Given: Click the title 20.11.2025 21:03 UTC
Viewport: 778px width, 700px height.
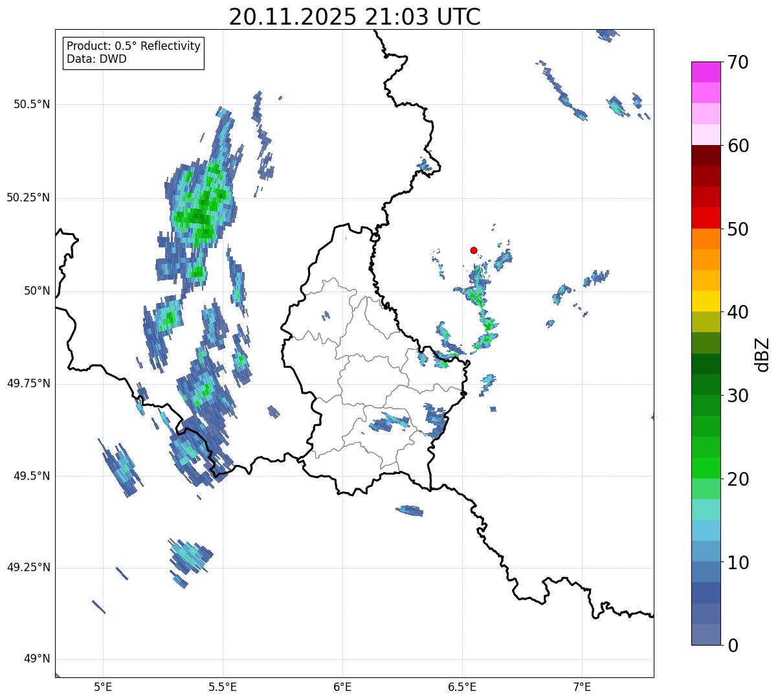Looking at the screenshot, I should click(355, 17).
